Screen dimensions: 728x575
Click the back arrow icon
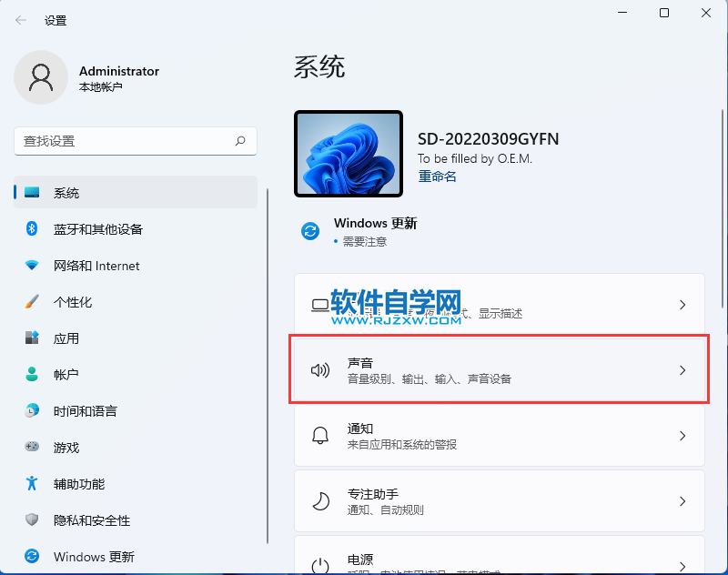20,20
